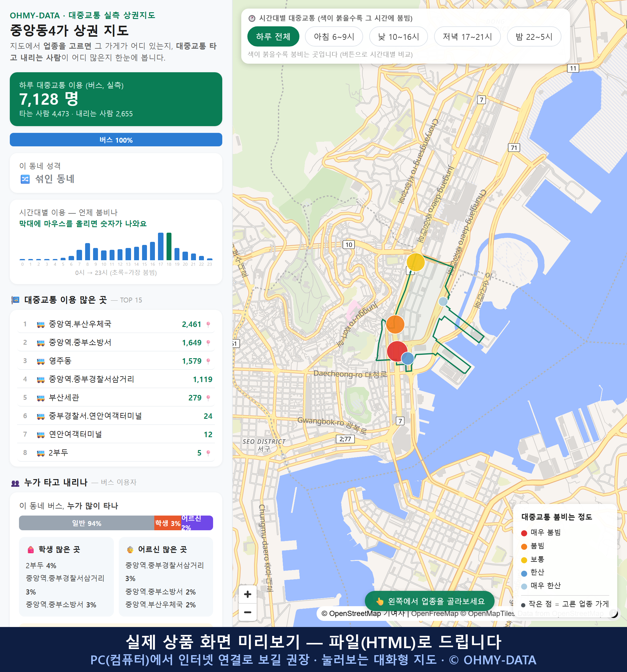Click 중앙역.부산우체국 2% in elderly list

pyautogui.click(x=160, y=605)
